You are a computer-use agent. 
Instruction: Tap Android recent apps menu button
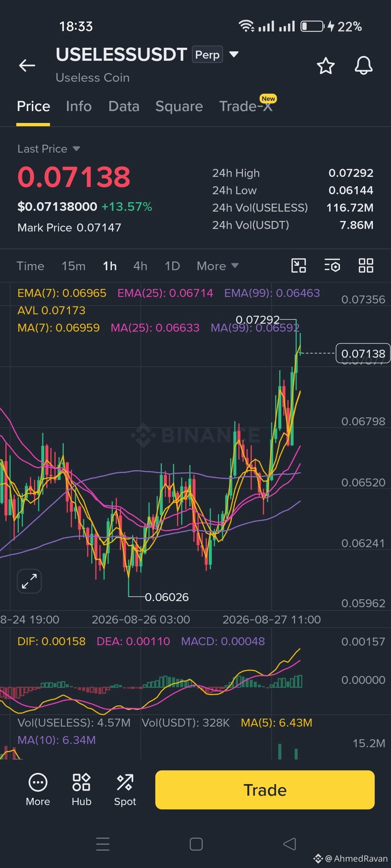tap(103, 844)
